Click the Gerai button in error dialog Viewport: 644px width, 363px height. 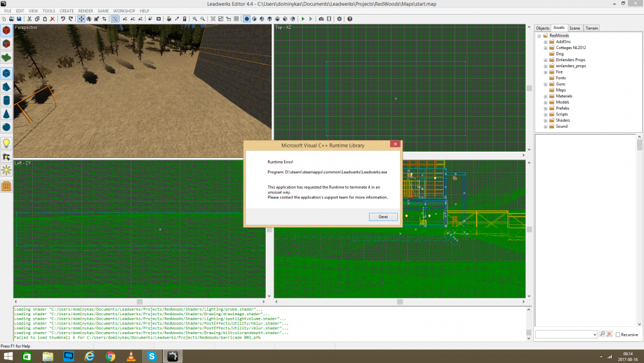[x=383, y=217]
